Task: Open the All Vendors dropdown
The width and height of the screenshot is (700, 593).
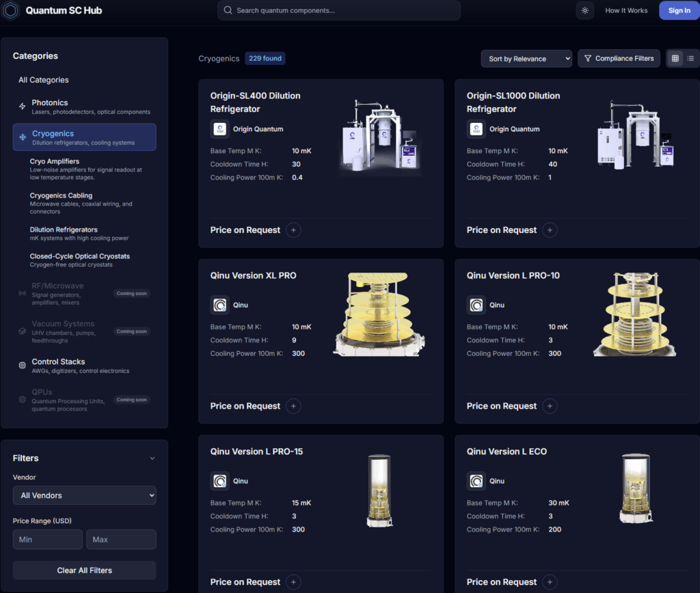Action: 84,495
